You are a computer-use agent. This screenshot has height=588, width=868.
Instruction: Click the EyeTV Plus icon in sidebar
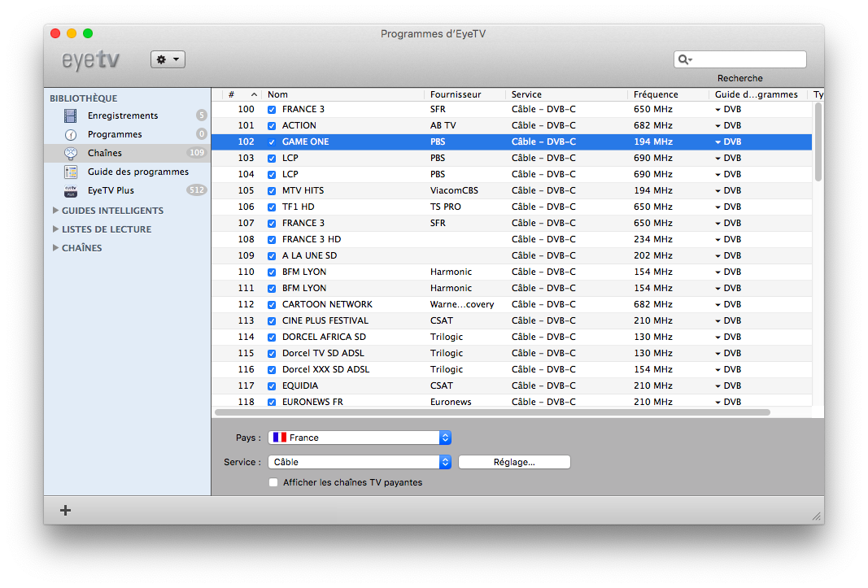(x=71, y=190)
